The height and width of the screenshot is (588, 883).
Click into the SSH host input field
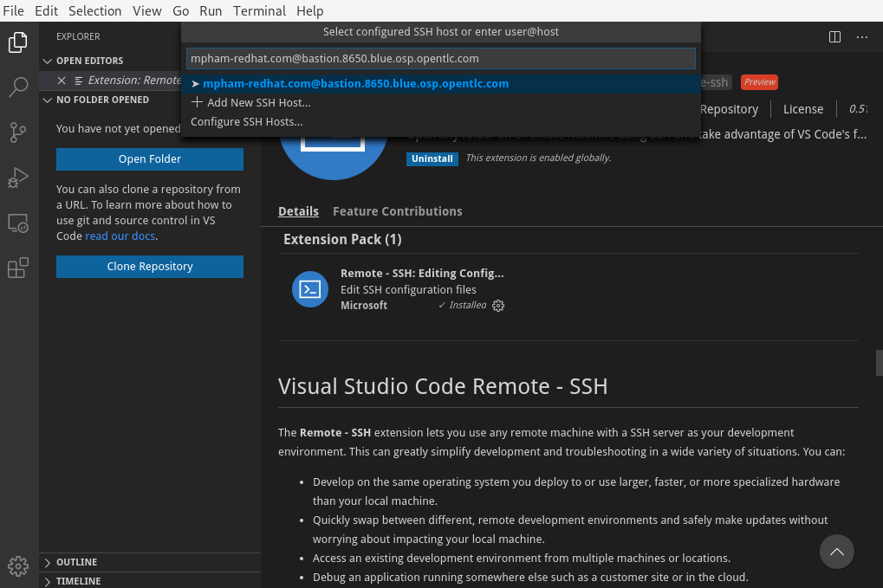click(441, 59)
